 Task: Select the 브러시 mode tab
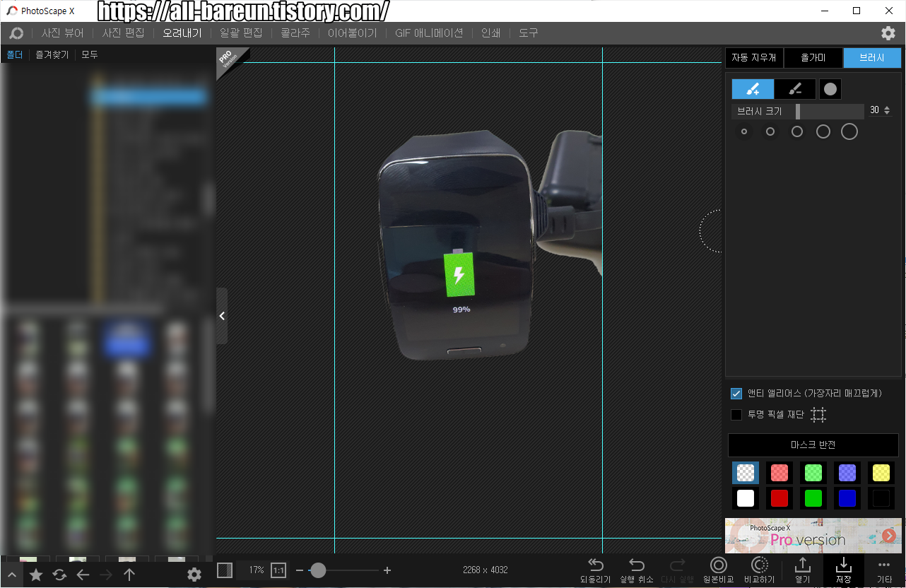872,58
